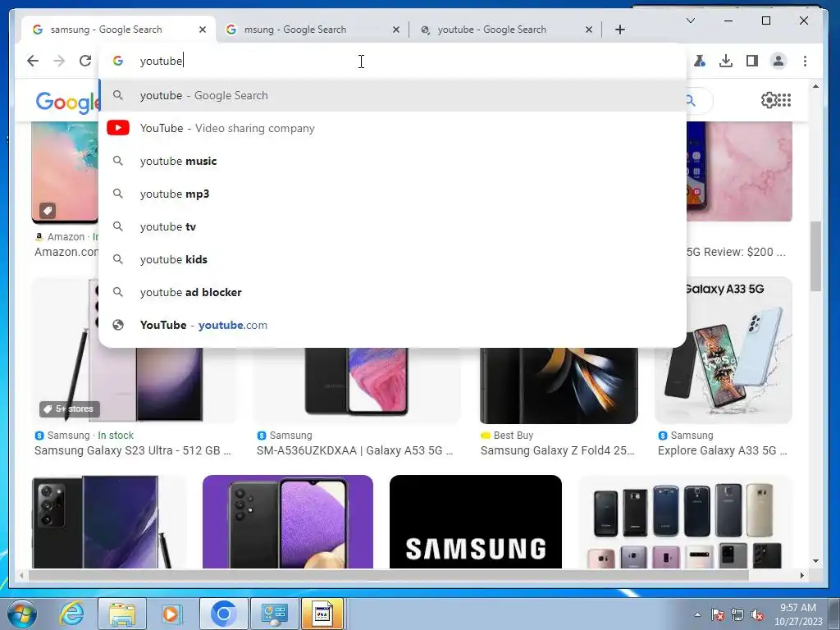The image size is (840, 630).
Task: Select suggestion youtube - Google Search
Action: pos(393,95)
